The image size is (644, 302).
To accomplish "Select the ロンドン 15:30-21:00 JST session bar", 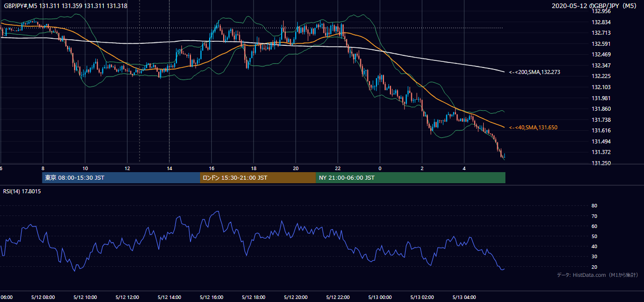I will click(x=258, y=178).
